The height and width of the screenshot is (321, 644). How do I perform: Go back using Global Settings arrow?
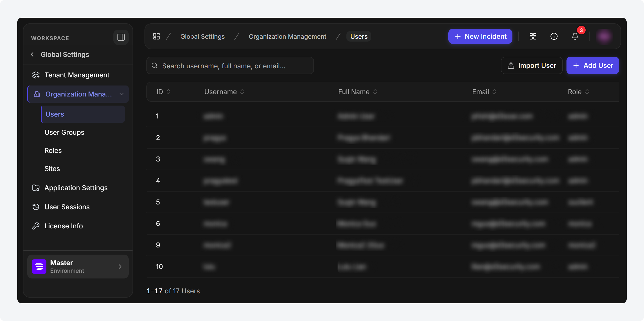tap(32, 54)
